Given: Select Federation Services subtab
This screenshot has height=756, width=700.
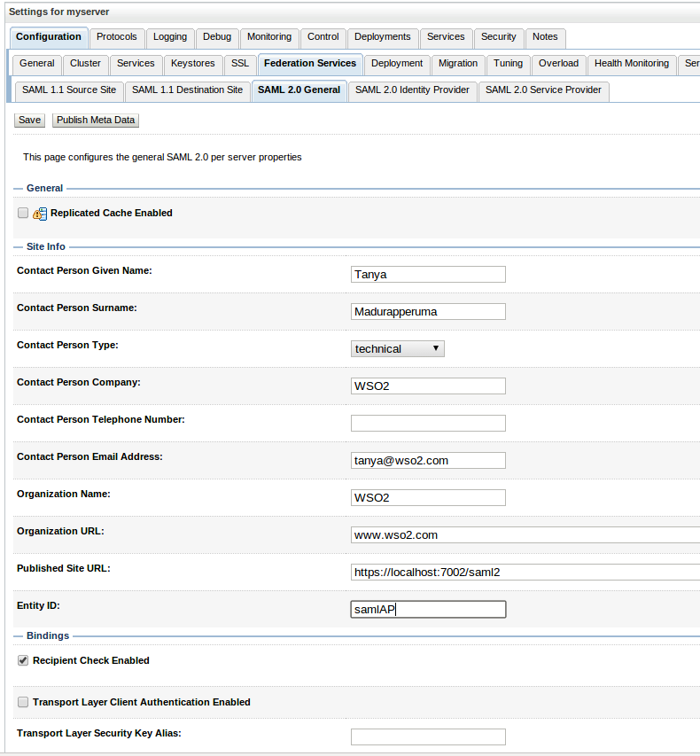Looking at the screenshot, I should (310, 64).
